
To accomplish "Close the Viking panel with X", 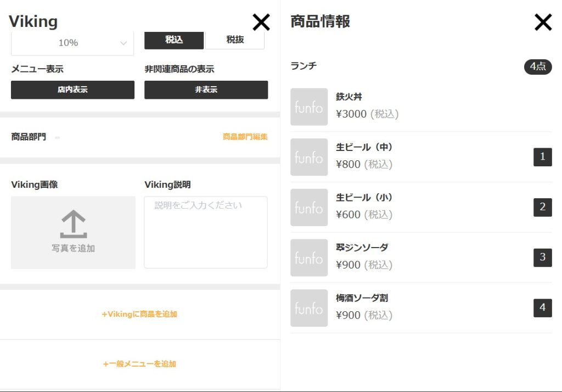I will point(261,22).
